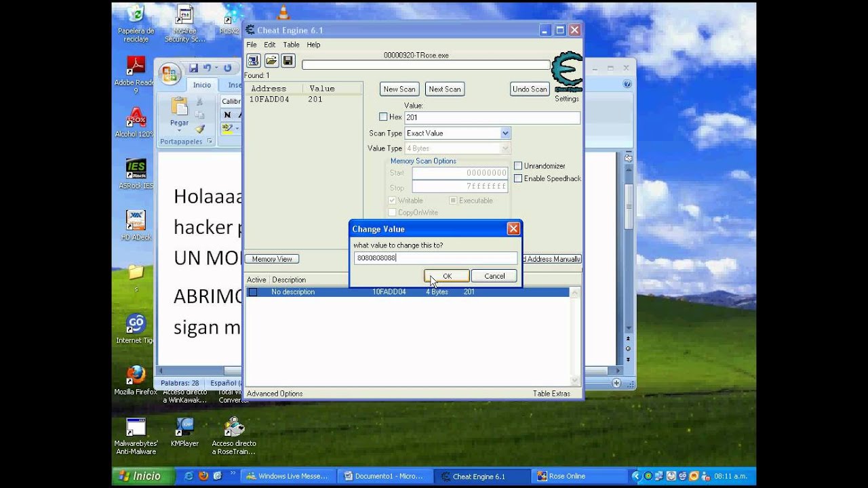The image size is (868, 488).
Task: Open KMPlayer desktop shortcut
Action: [x=184, y=432]
